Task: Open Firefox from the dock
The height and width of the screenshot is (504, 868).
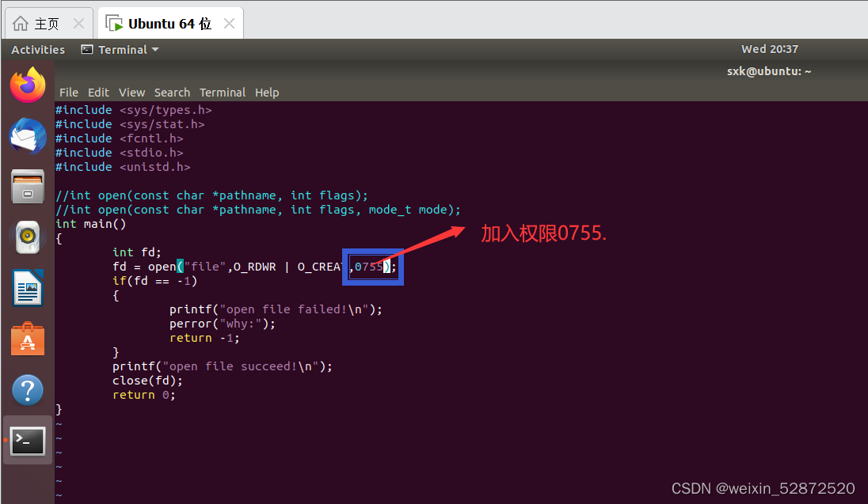Action: tap(28, 85)
